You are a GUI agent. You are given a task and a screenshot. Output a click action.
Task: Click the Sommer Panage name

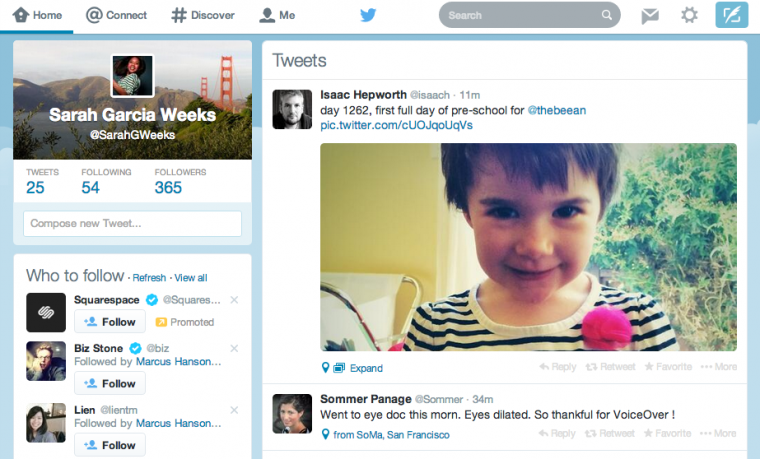(366, 399)
